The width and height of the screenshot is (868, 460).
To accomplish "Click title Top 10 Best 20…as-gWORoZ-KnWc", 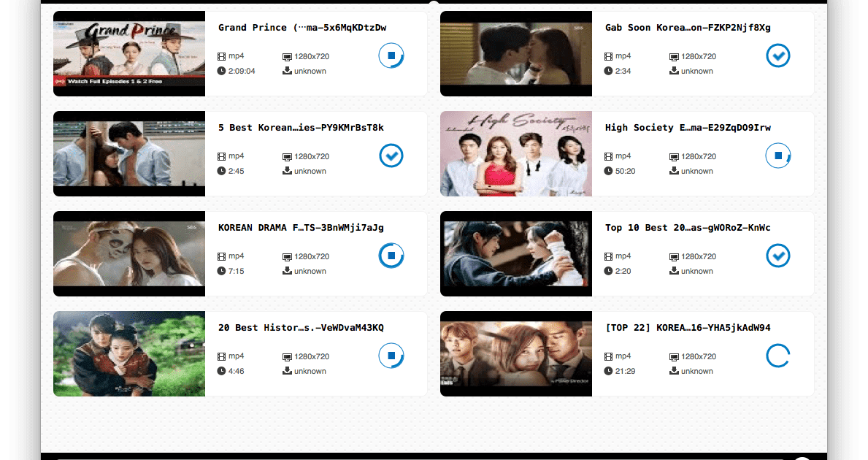I will click(x=688, y=228).
